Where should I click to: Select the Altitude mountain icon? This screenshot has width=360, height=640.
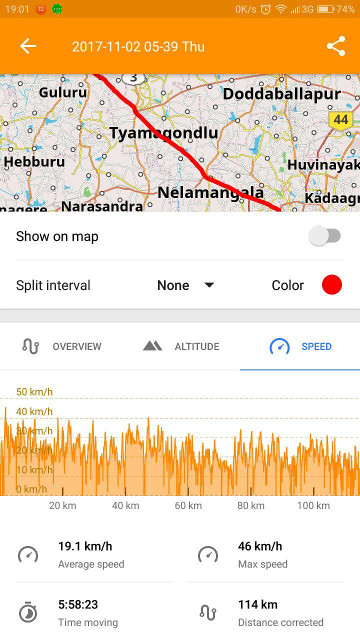[x=153, y=346]
